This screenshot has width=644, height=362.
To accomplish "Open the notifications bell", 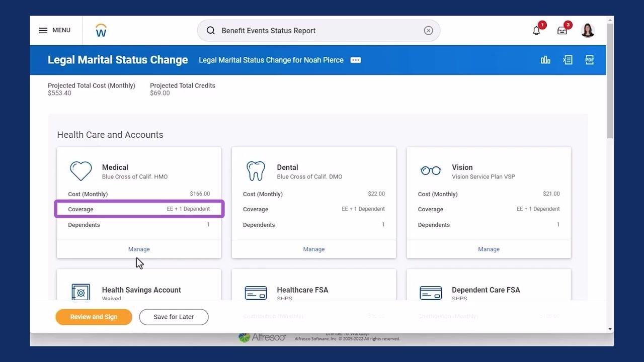I will tap(536, 31).
